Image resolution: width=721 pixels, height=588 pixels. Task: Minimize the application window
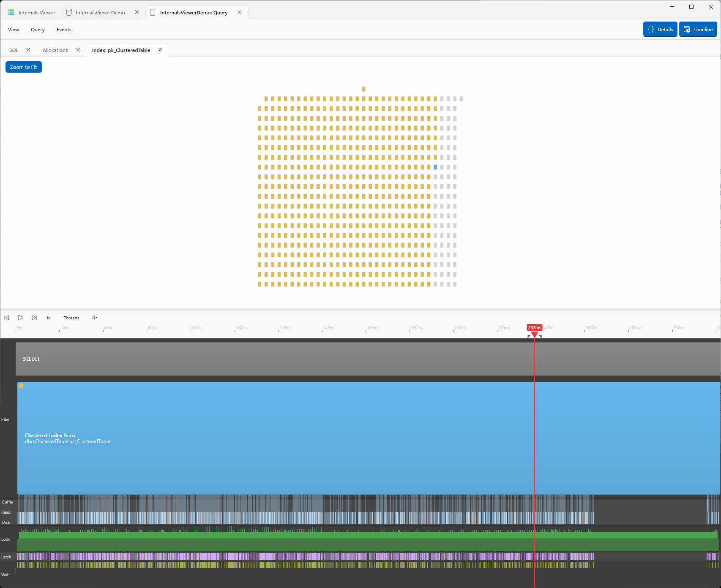point(672,7)
